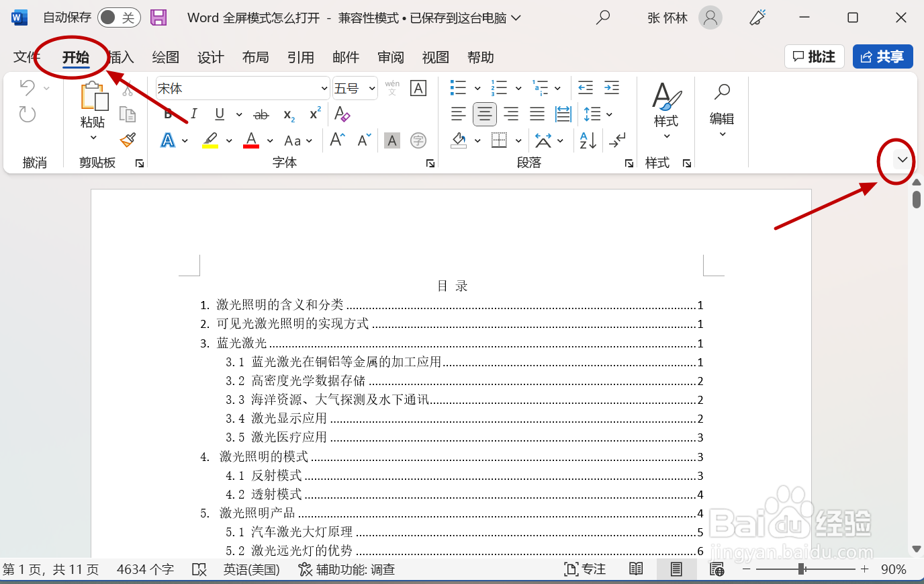
Task: Open the 文件 menu
Action: click(26, 57)
